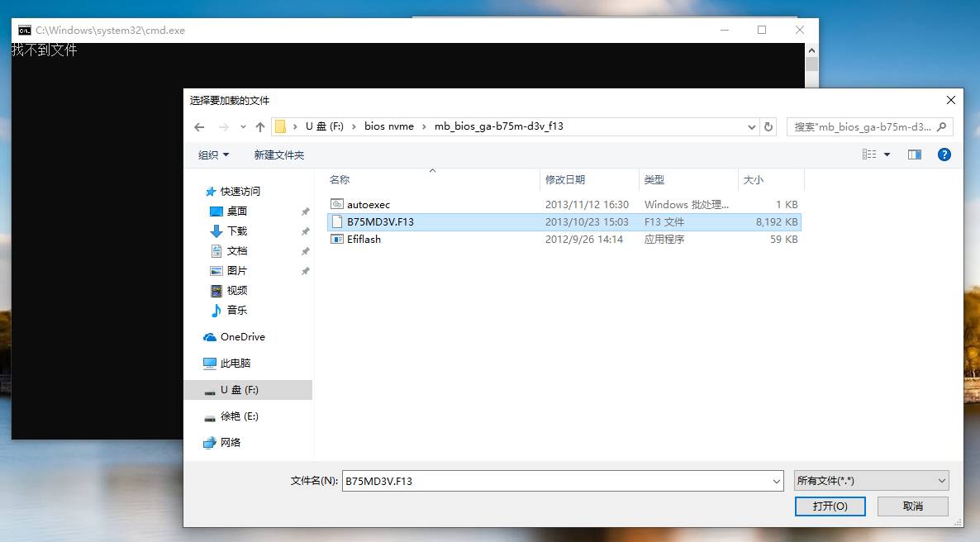Go back using the left arrow

pos(199,127)
